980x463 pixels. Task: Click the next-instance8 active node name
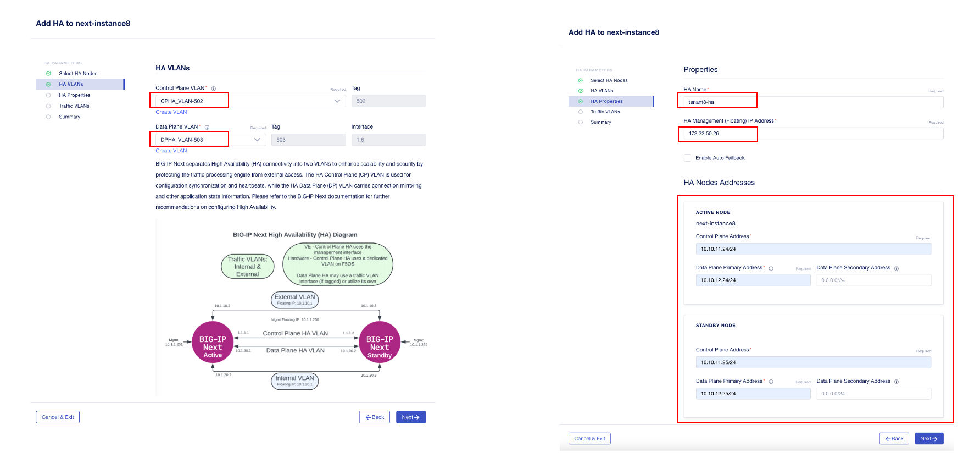715,224
